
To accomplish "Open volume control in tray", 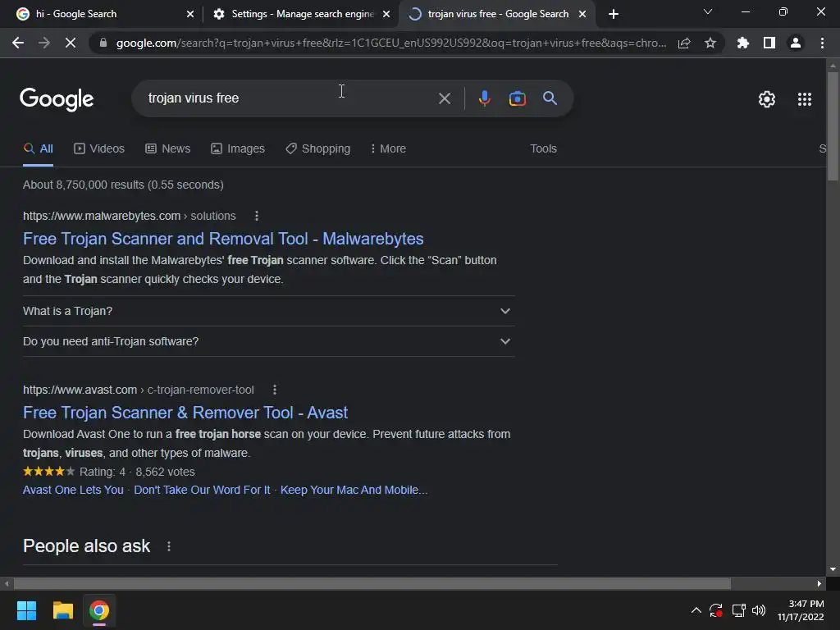I will click(759, 610).
